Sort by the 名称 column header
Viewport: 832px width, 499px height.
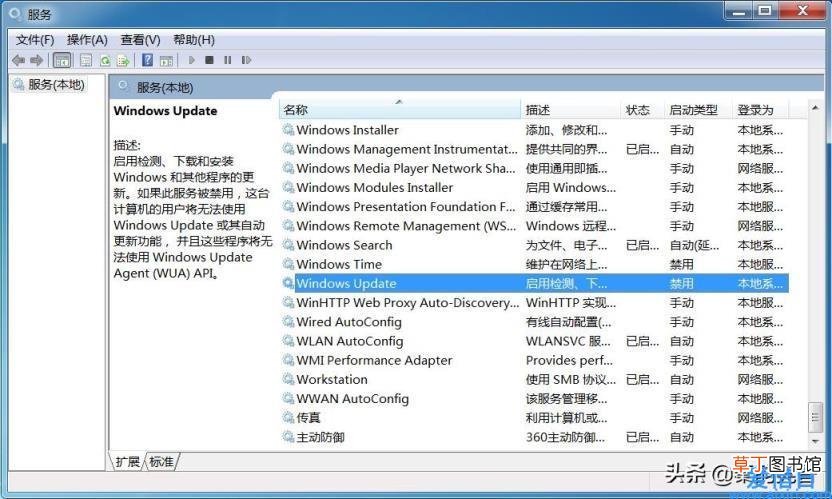click(400, 110)
